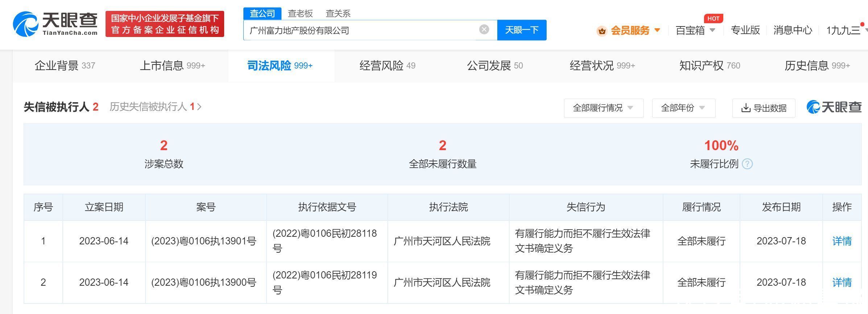The width and height of the screenshot is (868, 314).
Task: Click the 立案日期 column header
Action: pos(104,207)
